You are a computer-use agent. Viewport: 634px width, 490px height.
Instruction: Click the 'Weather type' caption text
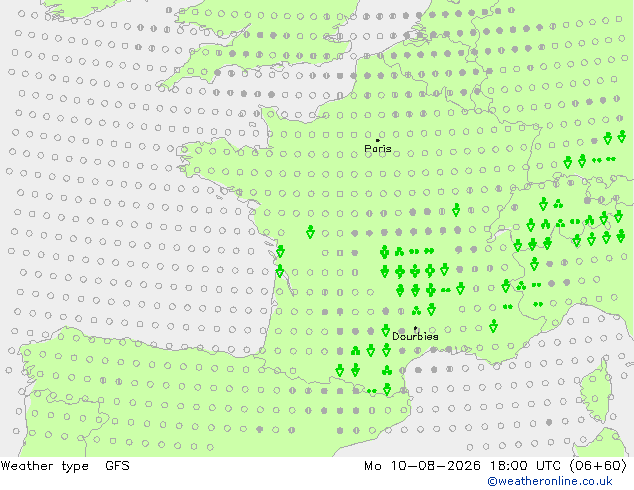tap(45, 466)
